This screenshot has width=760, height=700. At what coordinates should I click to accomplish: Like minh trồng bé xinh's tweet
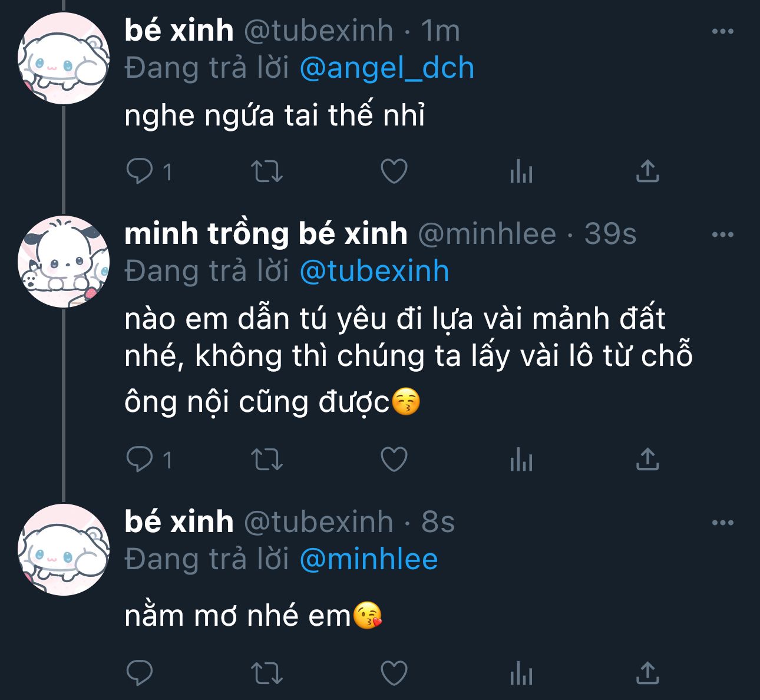click(394, 460)
